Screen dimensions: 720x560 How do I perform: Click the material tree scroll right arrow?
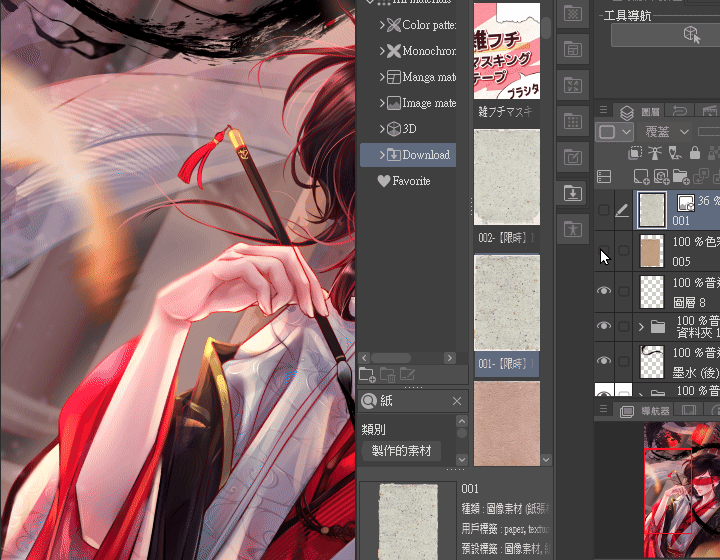coord(450,358)
